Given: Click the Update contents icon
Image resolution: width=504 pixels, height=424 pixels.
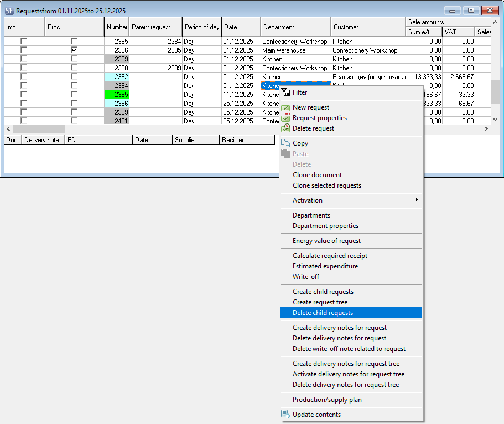Looking at the screenshot, I should point(285,415).
